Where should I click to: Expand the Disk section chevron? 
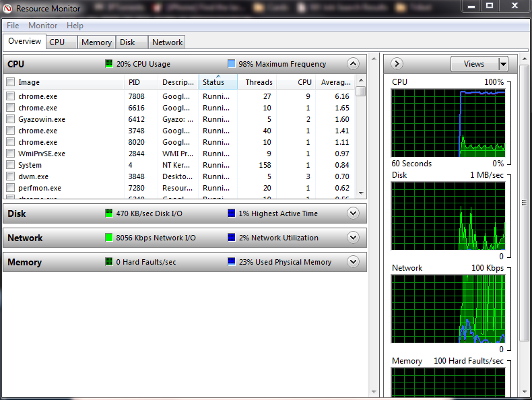353,213
